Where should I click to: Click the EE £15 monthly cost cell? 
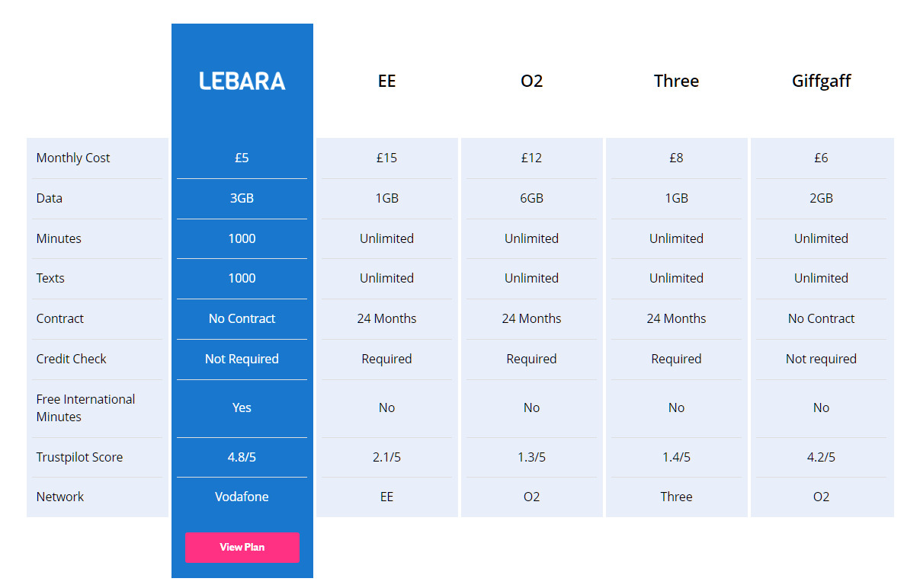pyautogui.click(x=386, y=158)
